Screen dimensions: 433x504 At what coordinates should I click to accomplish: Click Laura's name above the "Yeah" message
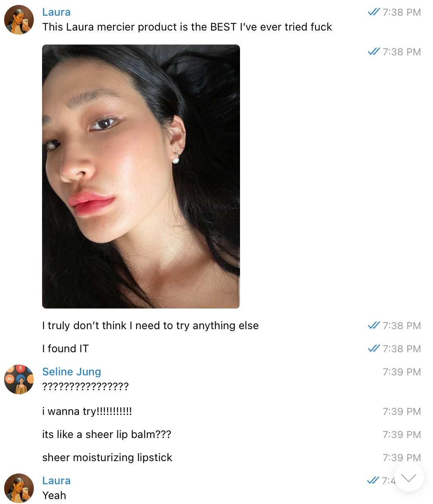[56, 481]
